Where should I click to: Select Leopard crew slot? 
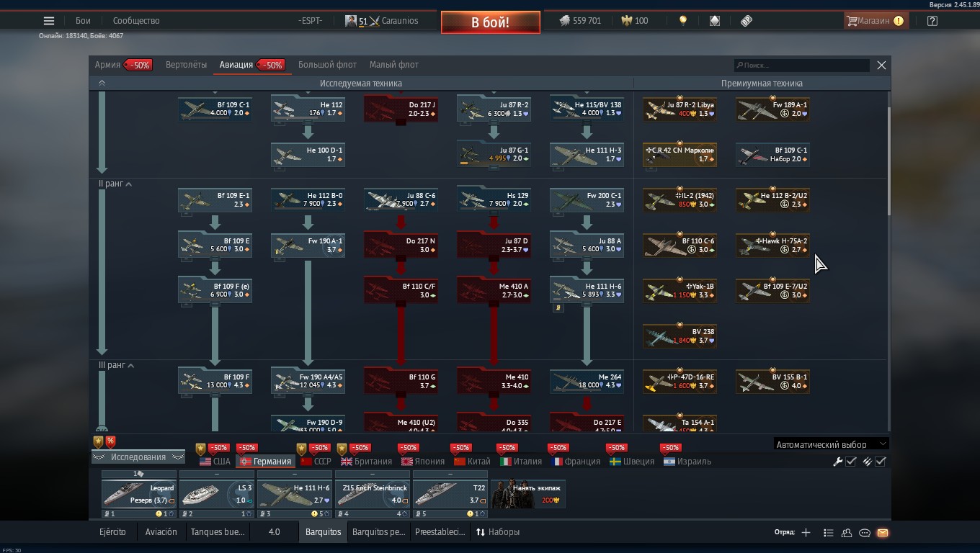point(139,494)
